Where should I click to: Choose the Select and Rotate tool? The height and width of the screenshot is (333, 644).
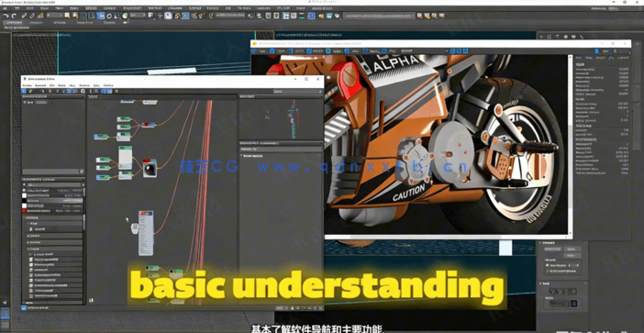[x=109, y=16]
